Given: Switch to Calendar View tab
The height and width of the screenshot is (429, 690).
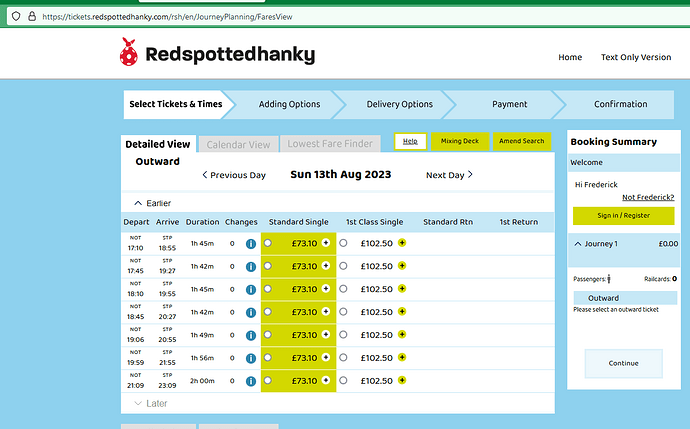Looking at the screenshot, I should [239, 144].
